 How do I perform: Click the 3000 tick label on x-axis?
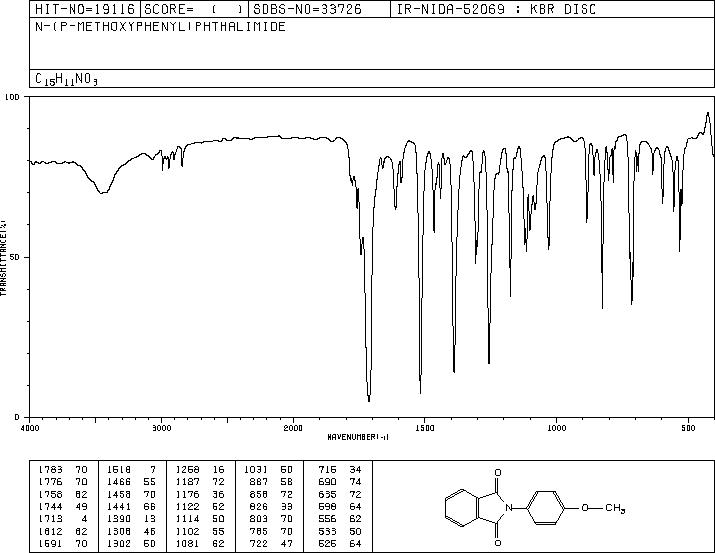point(161,428)
